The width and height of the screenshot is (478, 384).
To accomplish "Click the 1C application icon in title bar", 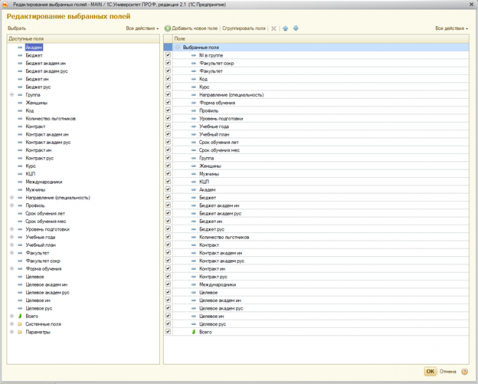I will pos(5,4).
